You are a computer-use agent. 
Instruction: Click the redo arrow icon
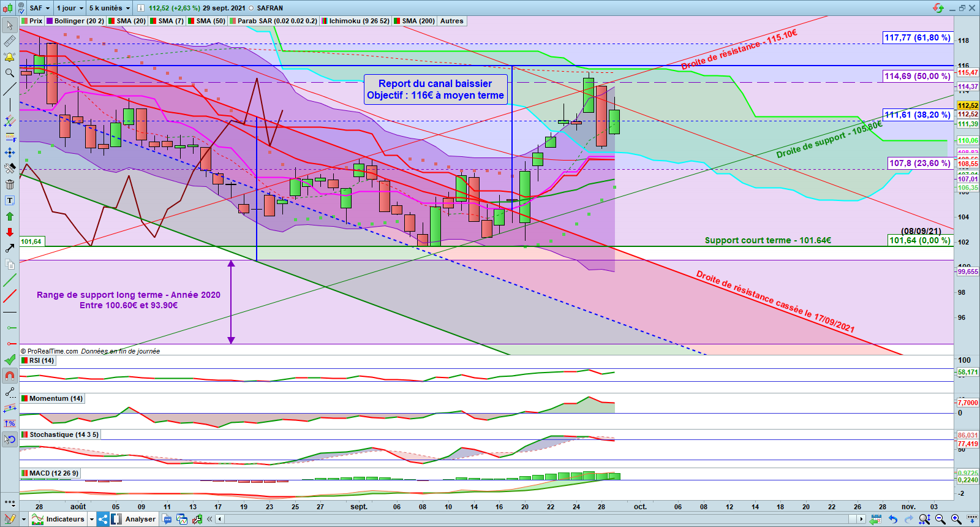coord(908,519)
